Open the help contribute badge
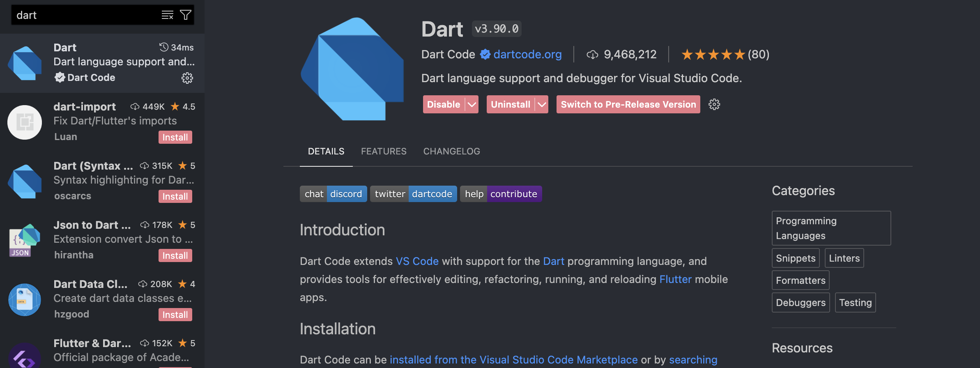The image size is (980, 368). pos(501,194)
